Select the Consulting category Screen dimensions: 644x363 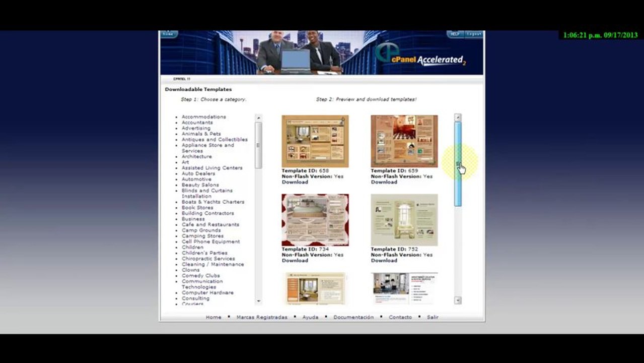[x=196, y=298]
